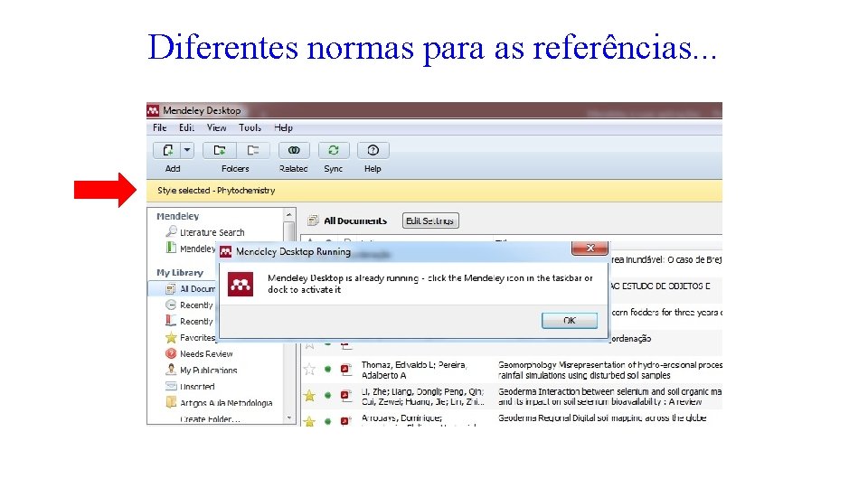Image resolution: width=868 pixels, height=488 pixels.
Task: Click the clock icon of first Recently item
Action: (x=171, y=305)
